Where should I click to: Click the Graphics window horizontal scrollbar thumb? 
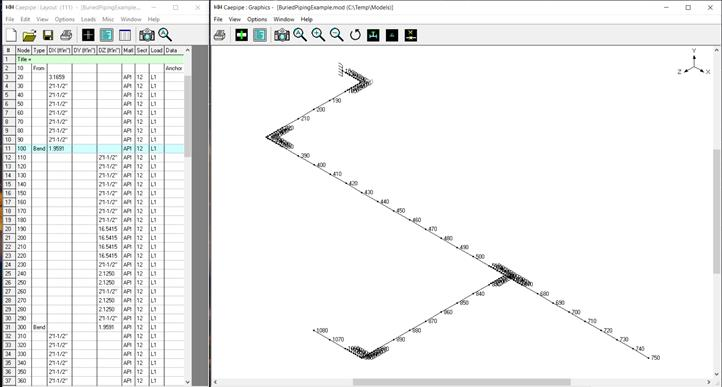click(462, 382)
